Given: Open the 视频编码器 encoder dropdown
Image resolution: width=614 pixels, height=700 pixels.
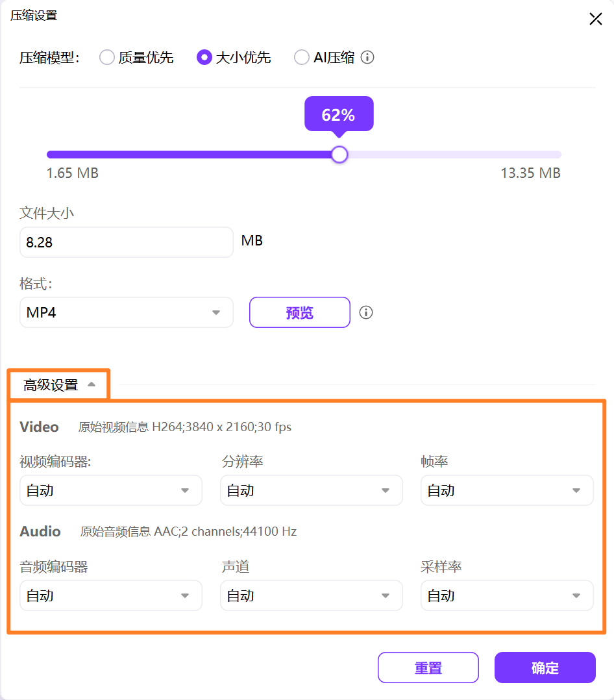Looking at the screenshot, I should coord(110,490).
